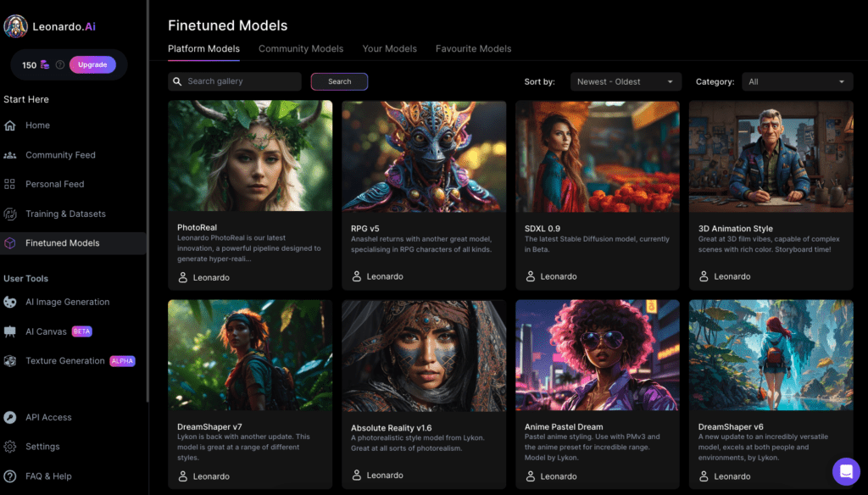This screenshot has width=868, height=495.
Task: Click the user icon on SDXL 0.9 card
Action: (x=531, y=276)
